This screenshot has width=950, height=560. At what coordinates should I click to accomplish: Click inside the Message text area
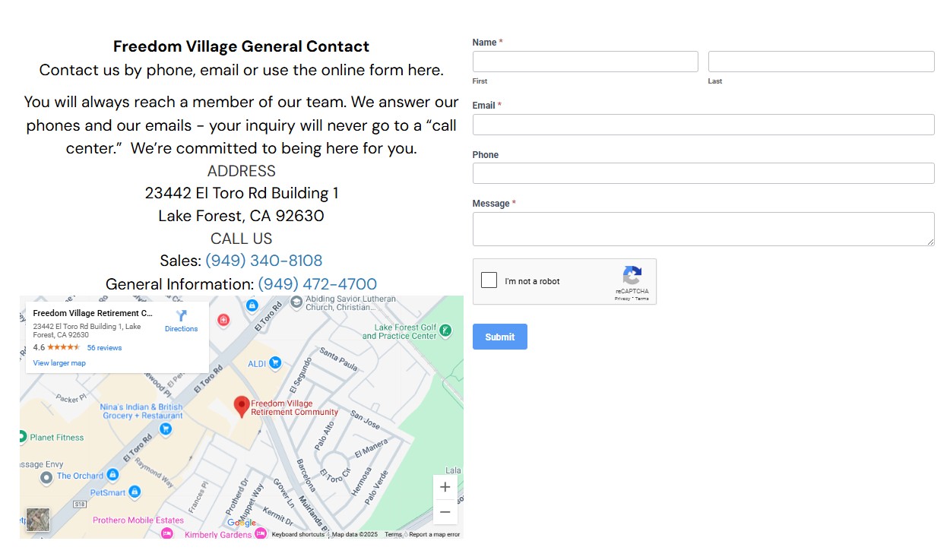click(703, 228)
